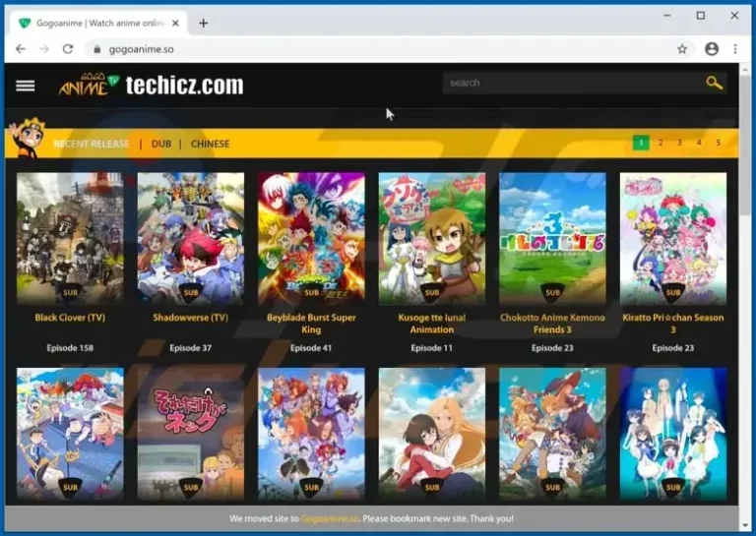This screenshot has width=756, height=536.
Task: Go to pagination page 4
Action: pos(699,143)
